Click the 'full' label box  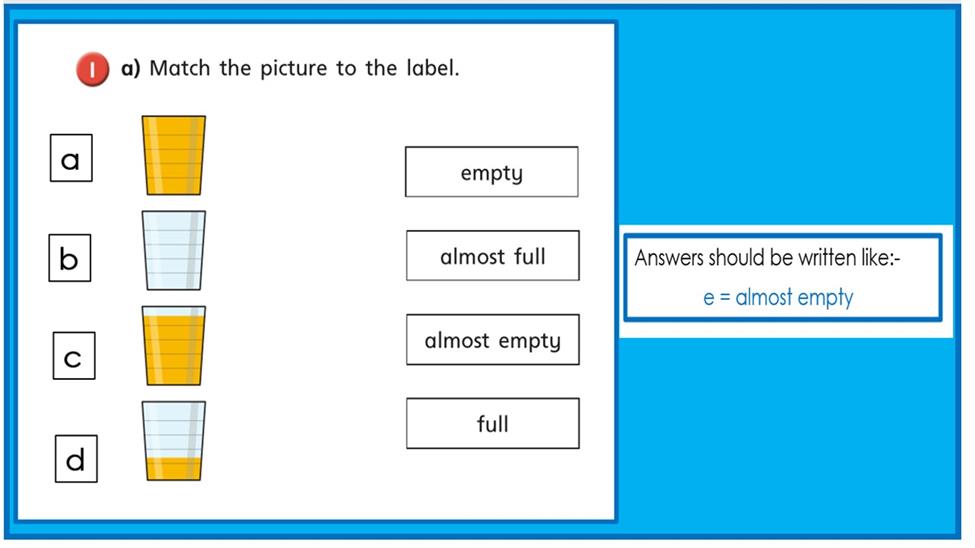pos(492,424)
